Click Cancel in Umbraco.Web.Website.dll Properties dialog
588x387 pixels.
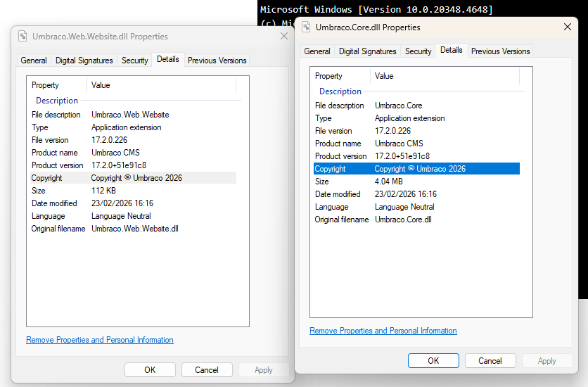[x=207, y=369]
